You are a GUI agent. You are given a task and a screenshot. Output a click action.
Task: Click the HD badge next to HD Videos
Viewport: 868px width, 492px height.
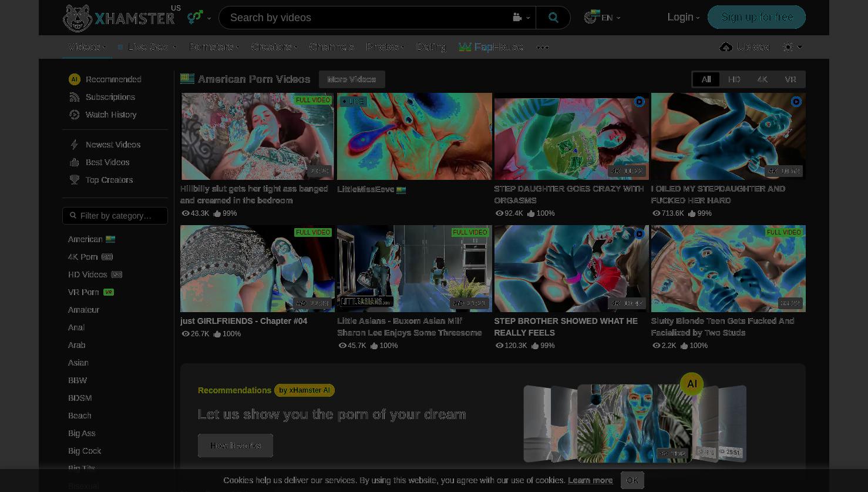point(116,275)
